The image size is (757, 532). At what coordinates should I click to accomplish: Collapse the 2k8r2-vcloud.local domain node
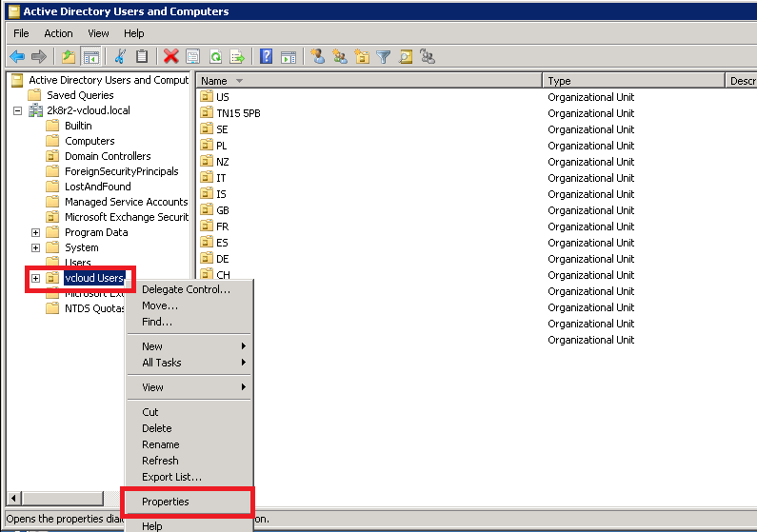tap(17, 111)
